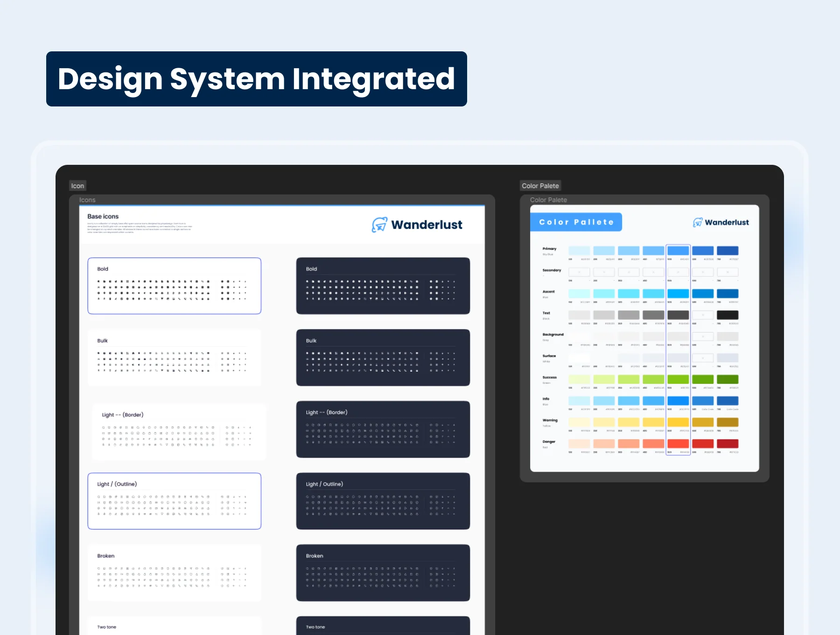The image size is (840, 635).
Task: Click the empty Text 600 placeholder swatch
Action: [x=703, y=315]
